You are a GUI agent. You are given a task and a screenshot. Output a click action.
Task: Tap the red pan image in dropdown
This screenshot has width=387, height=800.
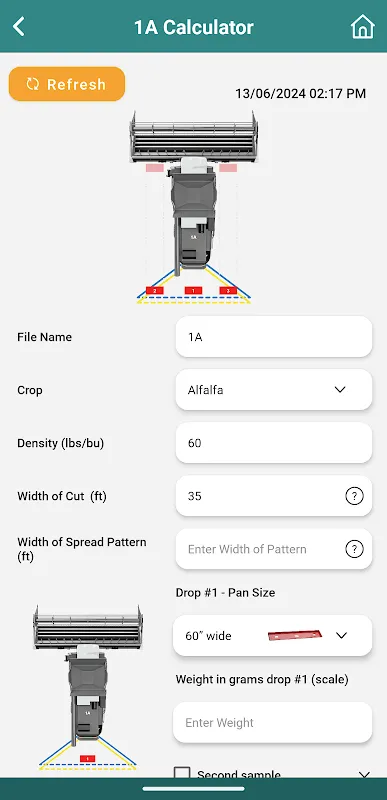(295, 635)
